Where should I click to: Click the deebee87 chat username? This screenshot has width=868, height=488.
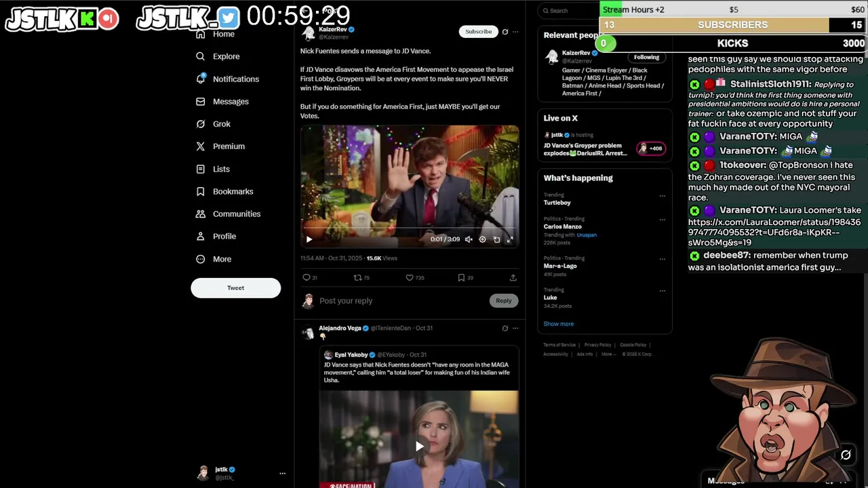coord(726,256)
